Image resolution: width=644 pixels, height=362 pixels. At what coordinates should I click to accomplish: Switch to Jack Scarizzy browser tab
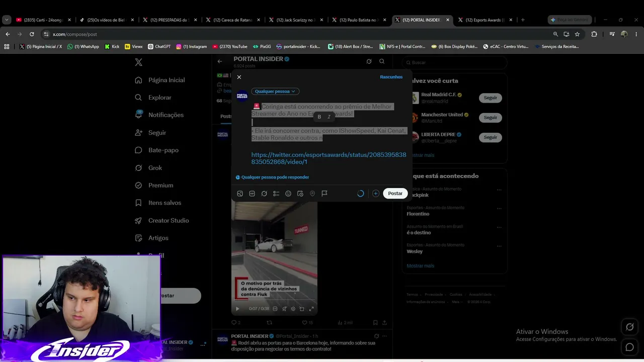pos(297,20)
